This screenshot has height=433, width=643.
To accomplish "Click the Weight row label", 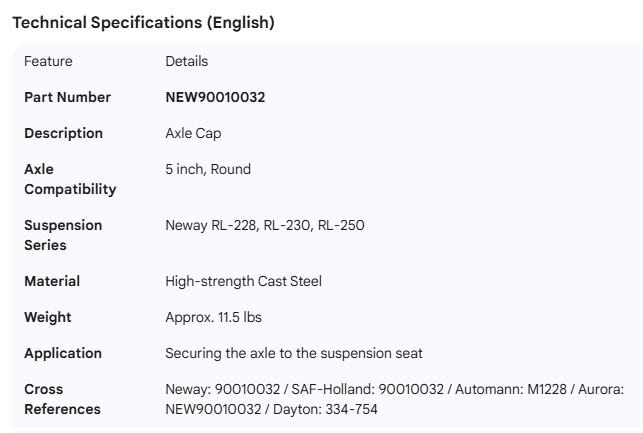I will click(47, 317).
